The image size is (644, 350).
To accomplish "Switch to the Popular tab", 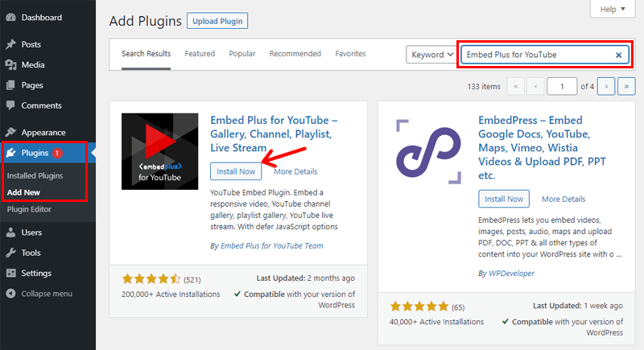I will tap(242, 54).
